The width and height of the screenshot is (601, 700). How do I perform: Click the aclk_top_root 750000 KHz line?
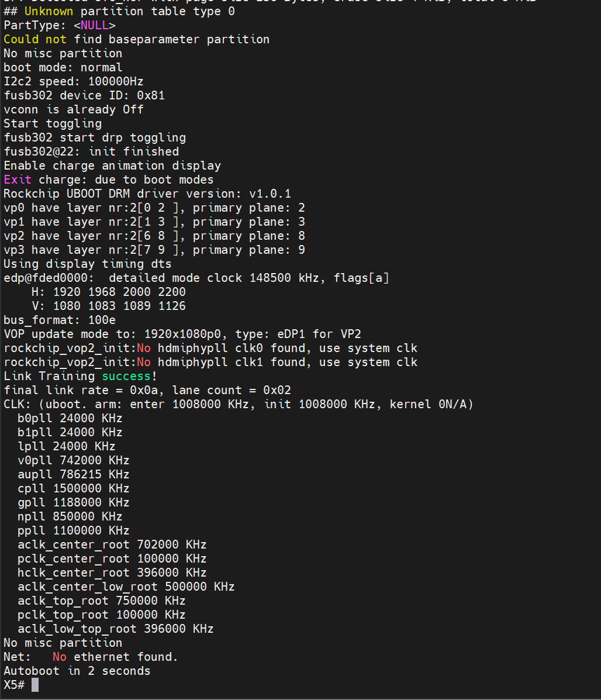[102, 601]
